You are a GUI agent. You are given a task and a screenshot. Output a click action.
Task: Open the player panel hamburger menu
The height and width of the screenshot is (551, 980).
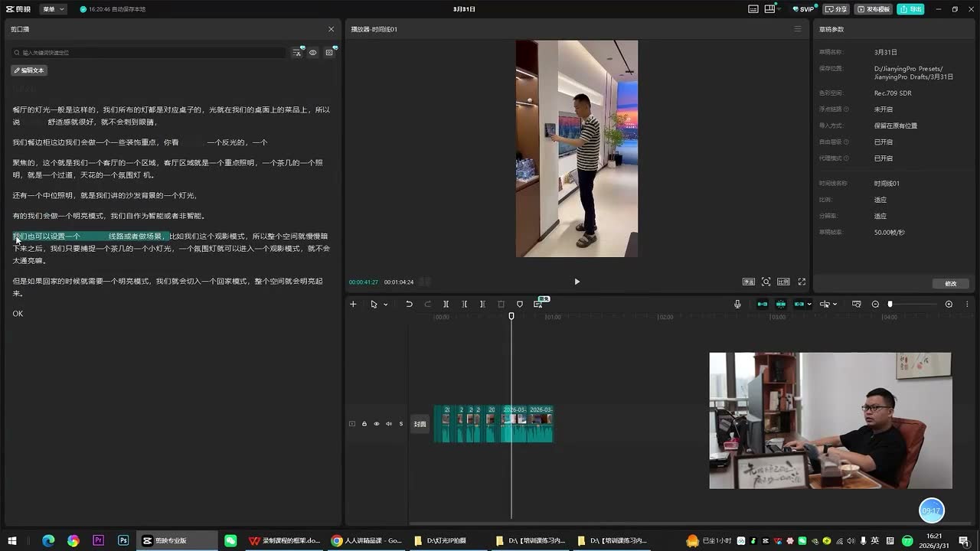pyautogui.click(x=797, y=29)
